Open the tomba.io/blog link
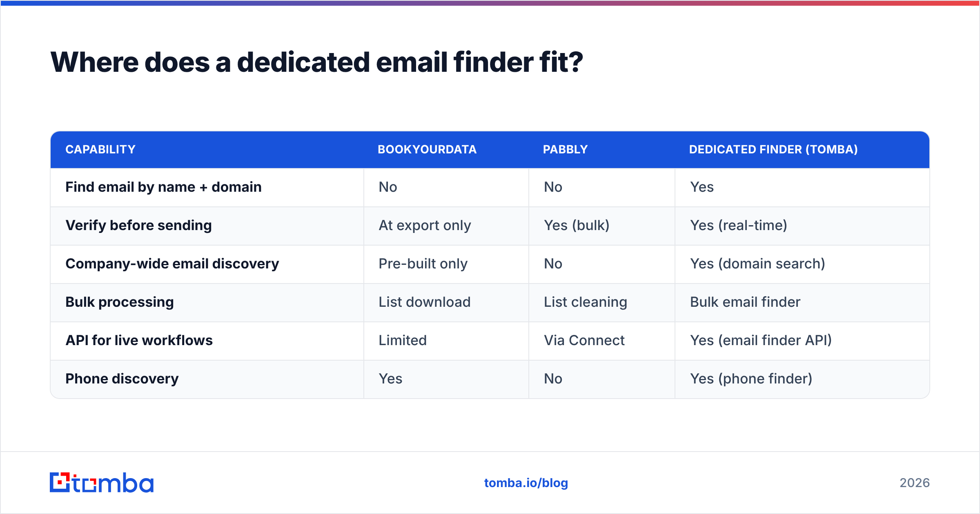980x514 pixels. (526, 483)
